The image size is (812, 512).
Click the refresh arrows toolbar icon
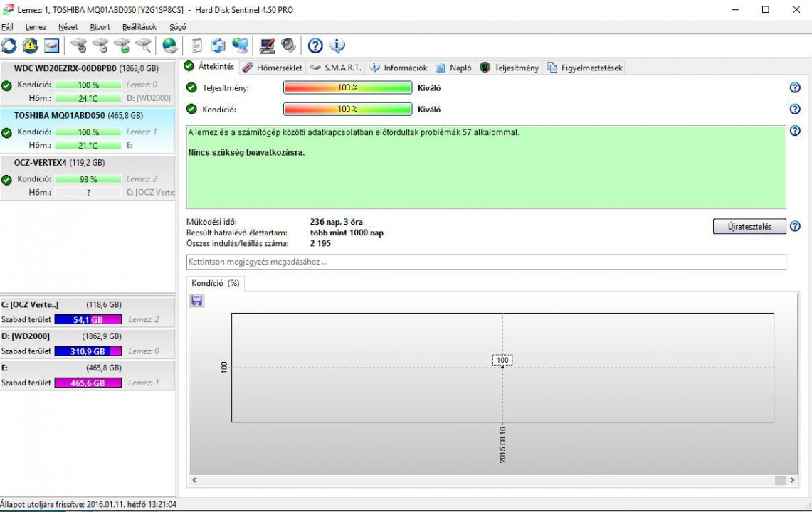click(9, 46)
